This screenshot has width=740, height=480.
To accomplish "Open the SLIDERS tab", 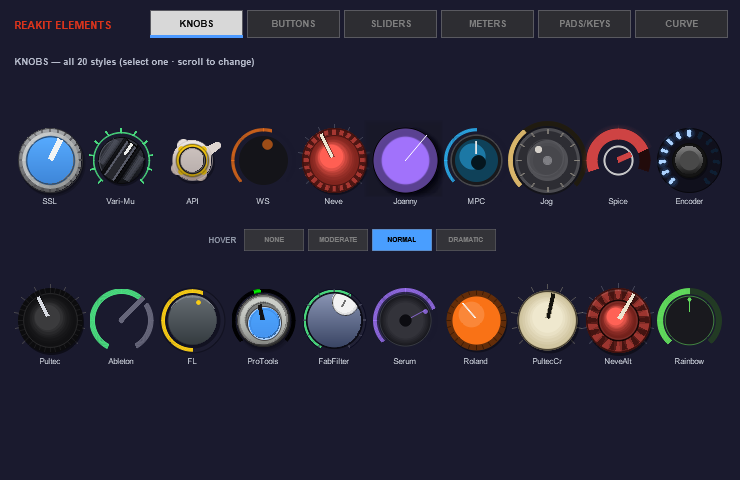I will pos(390,24).
